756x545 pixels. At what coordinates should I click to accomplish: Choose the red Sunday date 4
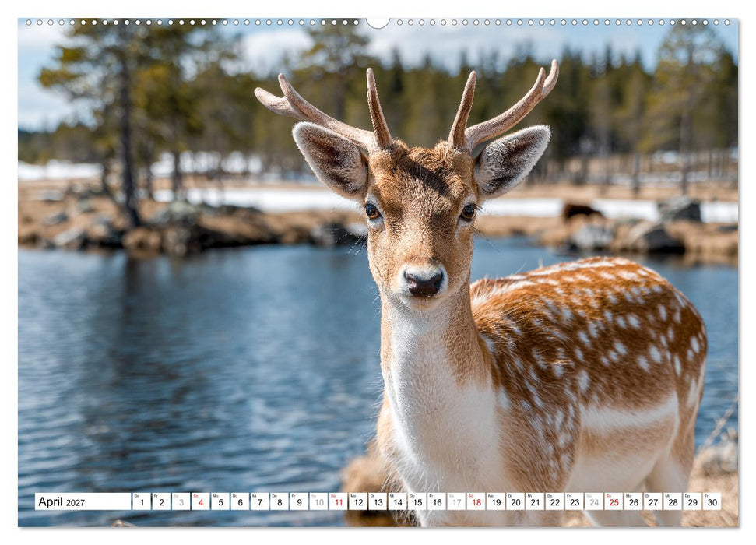coord(201,501)
